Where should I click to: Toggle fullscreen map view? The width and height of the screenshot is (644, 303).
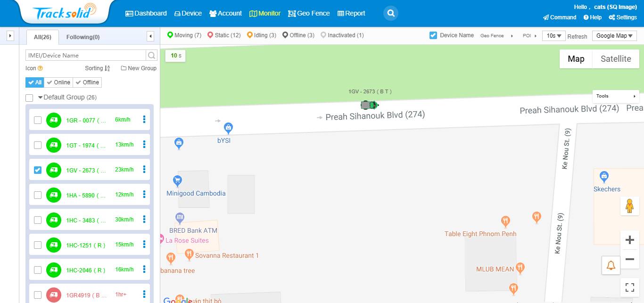pos(629,287)
